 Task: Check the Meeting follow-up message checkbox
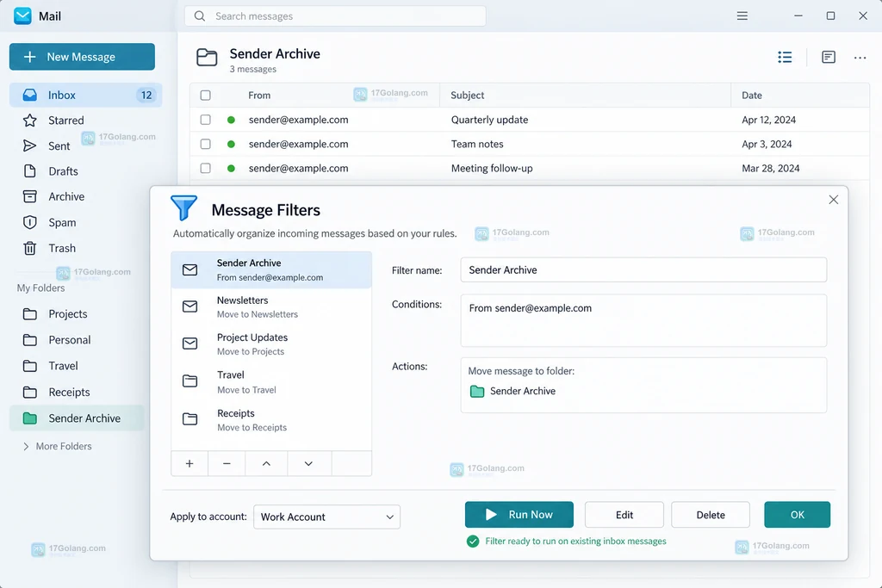point(205,168)
